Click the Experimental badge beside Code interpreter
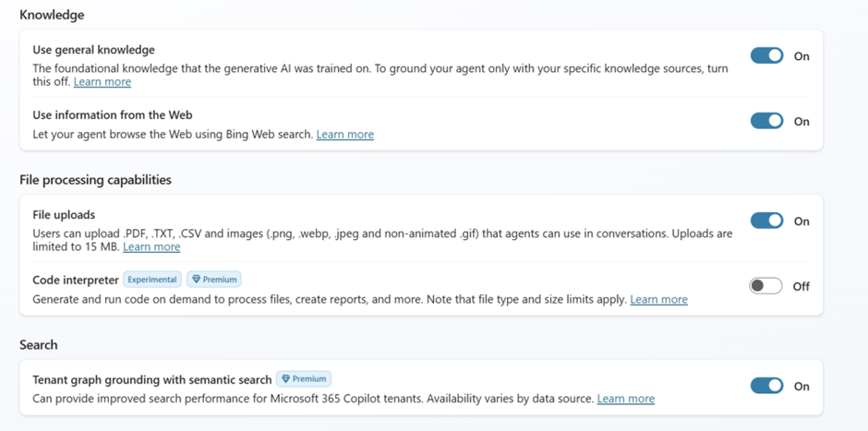Image resolution: width=868 pixels, height=431 pixels. click(x=151, y=279)
